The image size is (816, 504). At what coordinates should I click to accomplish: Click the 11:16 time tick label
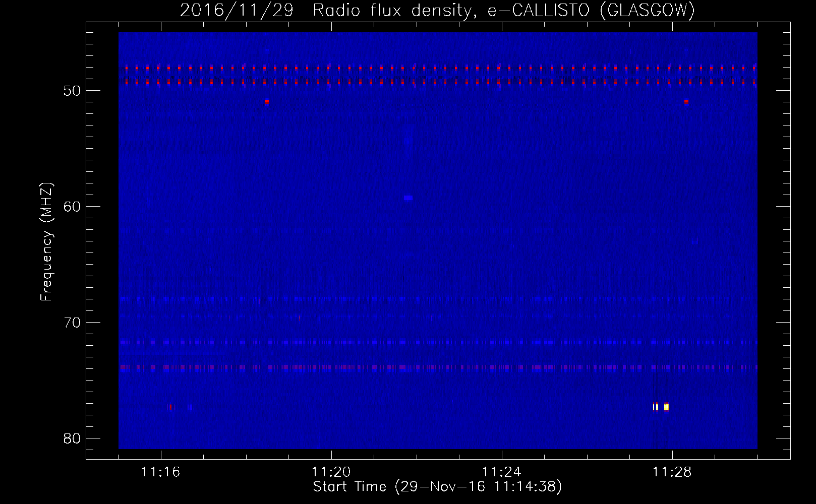pos(161,472)
